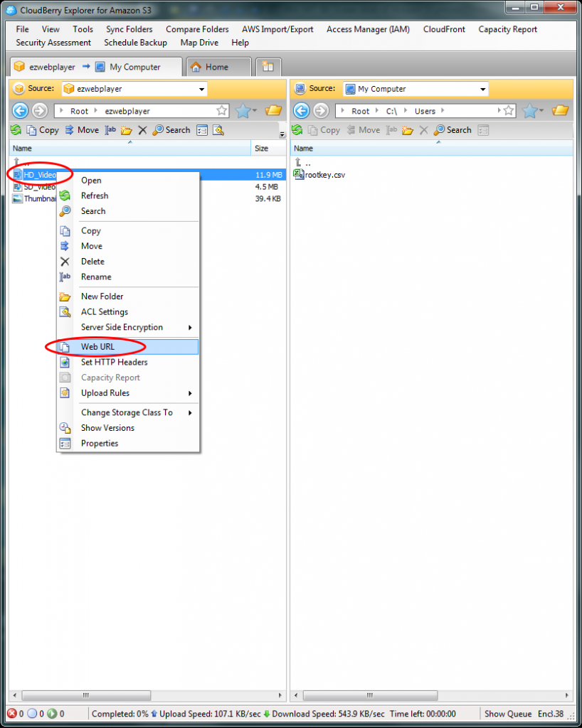Select Web URL from the context menu
The image size is (582, 728).
(x=128, y=347)
